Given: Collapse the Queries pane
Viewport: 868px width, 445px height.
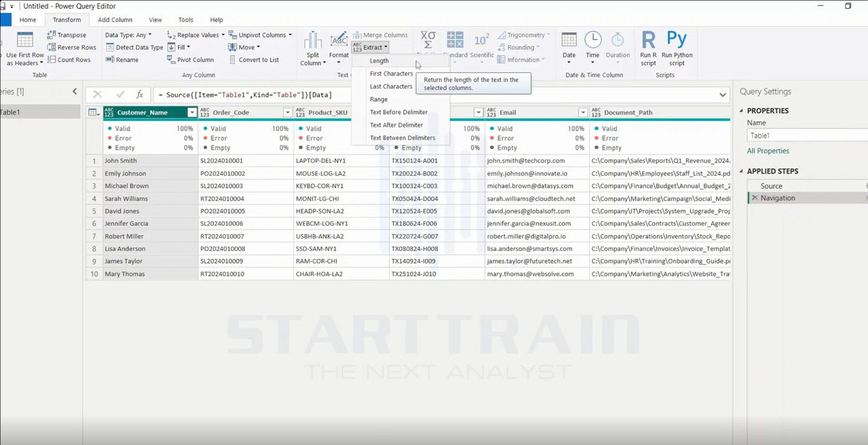Looking at the screenshot, I should click(75, 91).
